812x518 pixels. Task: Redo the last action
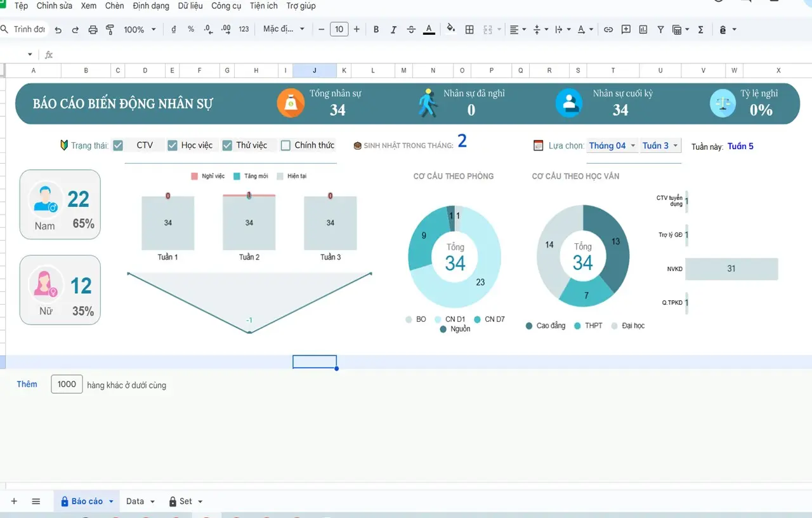[x=75, y=29]
